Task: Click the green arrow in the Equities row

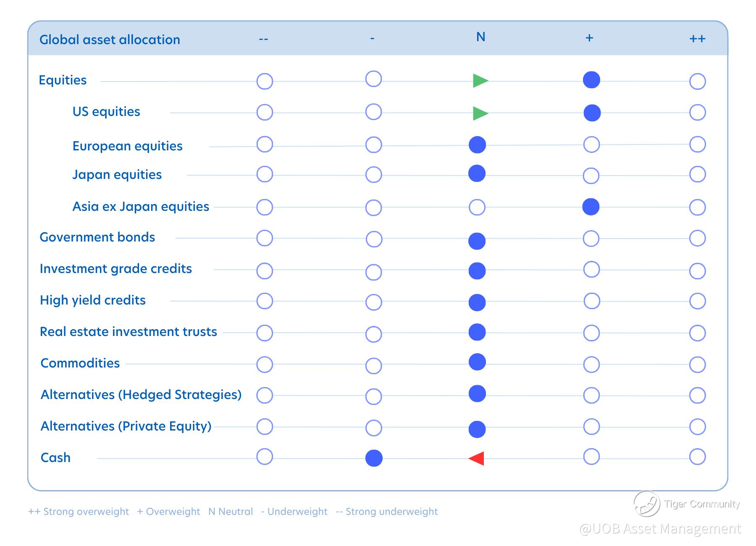Action: [480, 81]
